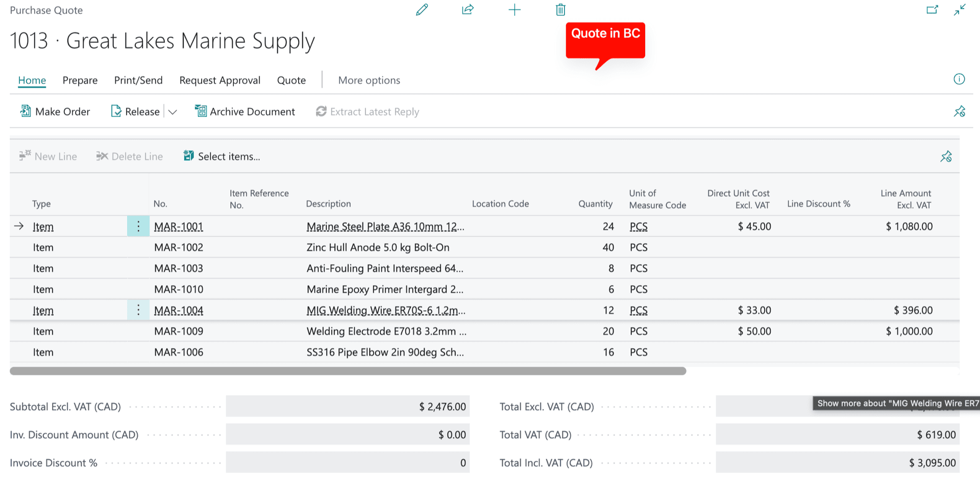980x496 pixels.
Task: Click Total Incl. VAT (CAD) value
Action: point(838,463)
